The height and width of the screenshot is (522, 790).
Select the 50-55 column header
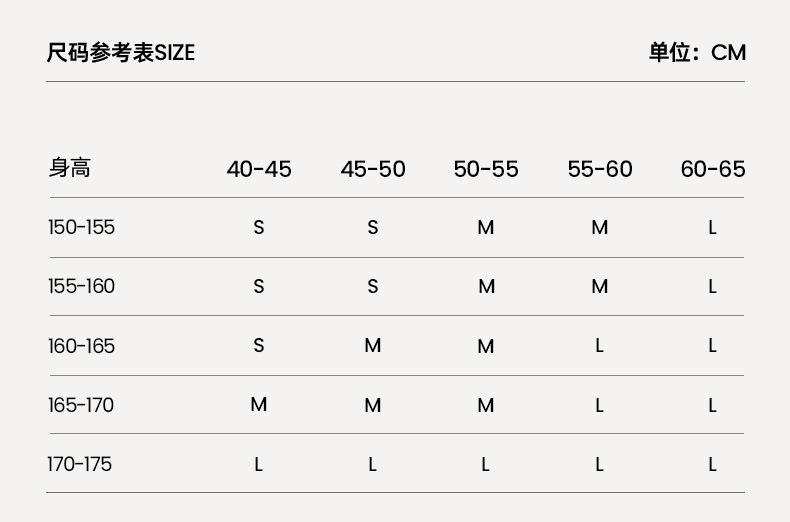point(486,169)
